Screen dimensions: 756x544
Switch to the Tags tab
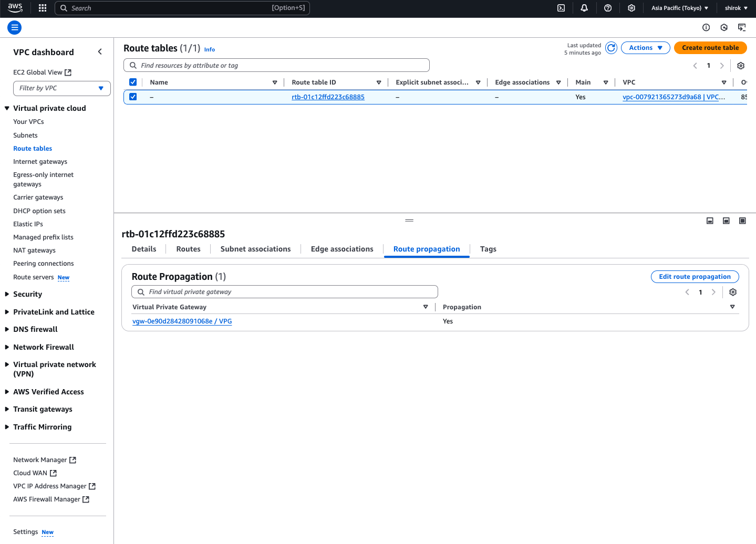[488, 249]
